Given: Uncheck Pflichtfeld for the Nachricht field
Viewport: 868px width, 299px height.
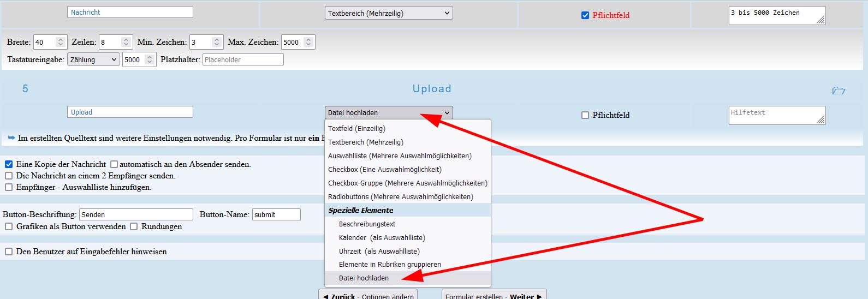Looking at the screenshot, I should coord(585,15).
